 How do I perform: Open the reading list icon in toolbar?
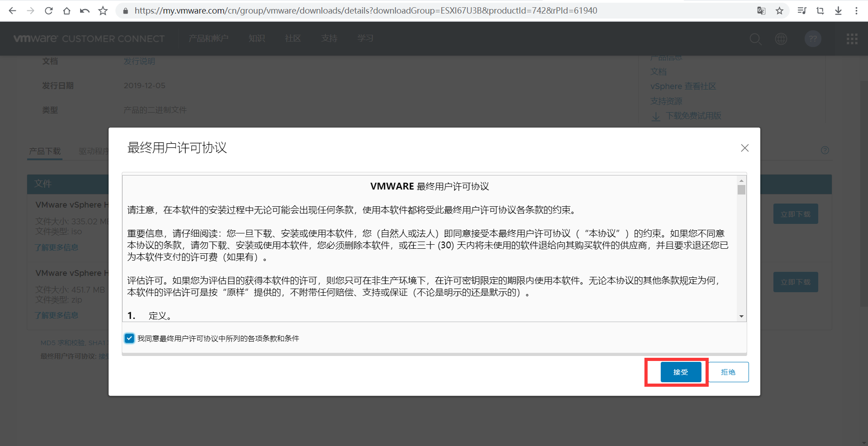pyautogui.click(x=802, y=10)
